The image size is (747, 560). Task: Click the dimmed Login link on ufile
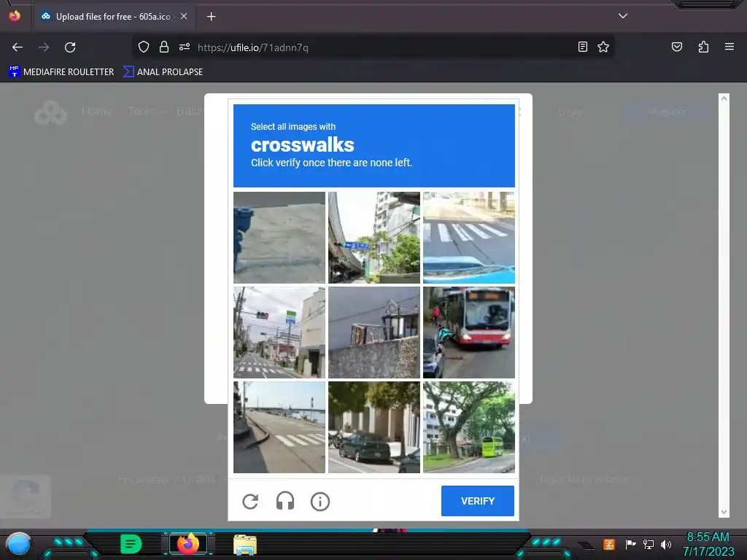pos(570,112)
